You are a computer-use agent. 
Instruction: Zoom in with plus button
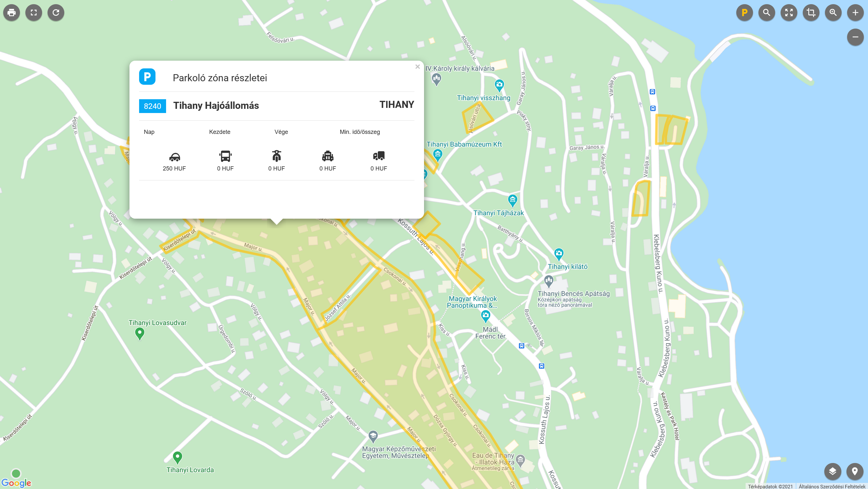coord(855,13)
